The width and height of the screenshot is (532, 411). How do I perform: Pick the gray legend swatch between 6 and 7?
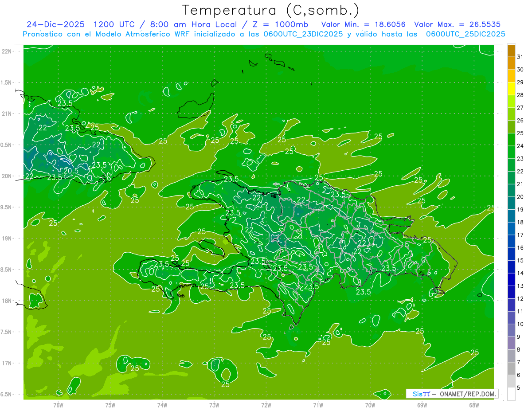point(511,369)
